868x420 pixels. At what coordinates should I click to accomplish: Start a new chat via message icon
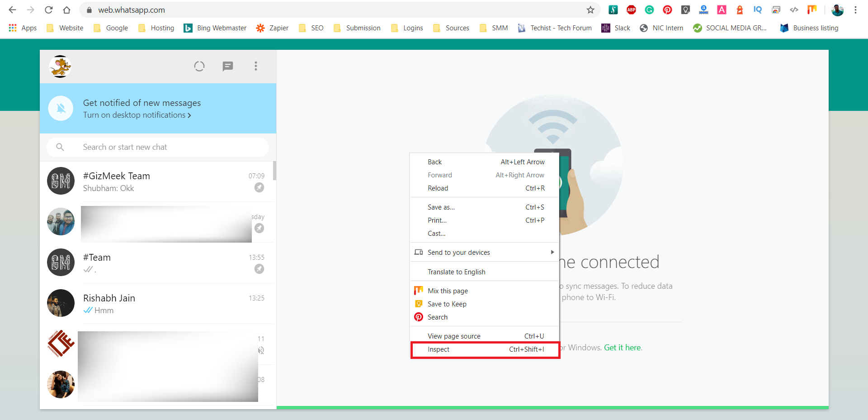227,67
